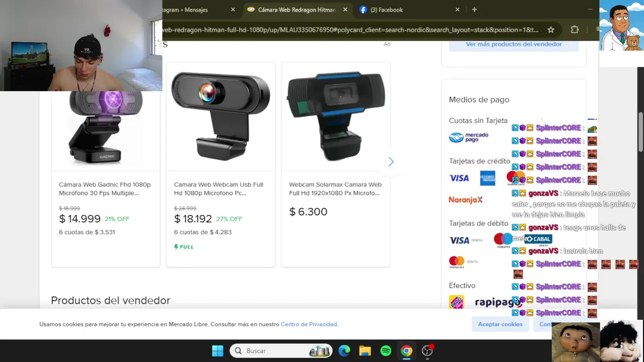Click '6 cuotas de $ 3.531' text

pyautogui.click(x=87, y=232)
